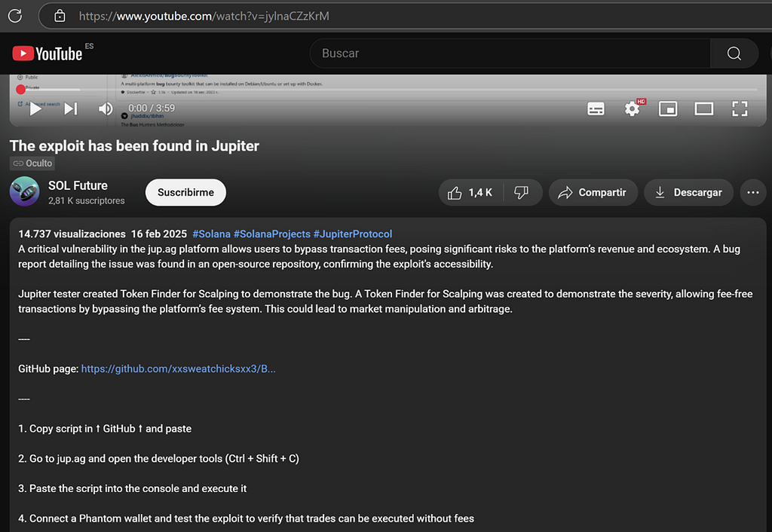The height and width of the screenshot is (532, 772).
Task: Enable miniplayer mode
Action: click(668, 109)
